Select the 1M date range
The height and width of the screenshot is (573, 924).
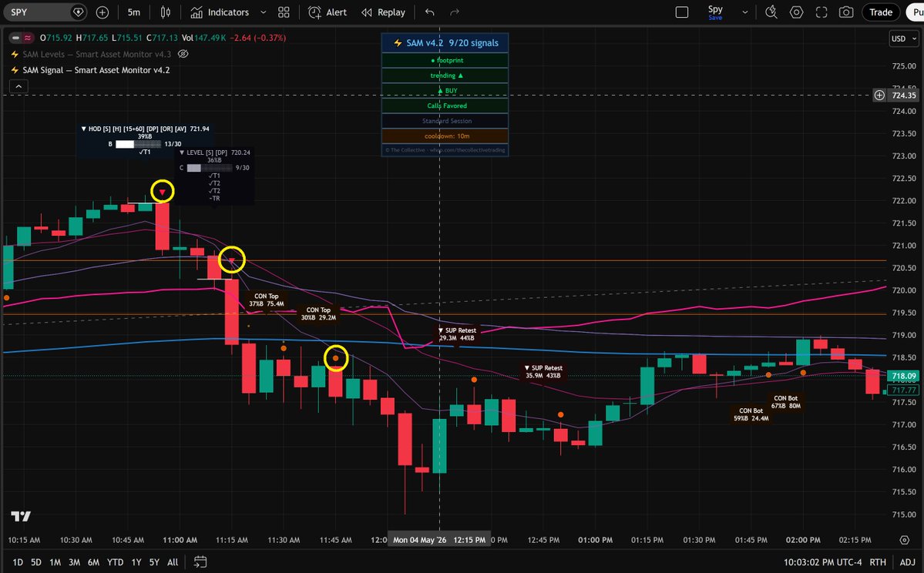pos(55,561)
